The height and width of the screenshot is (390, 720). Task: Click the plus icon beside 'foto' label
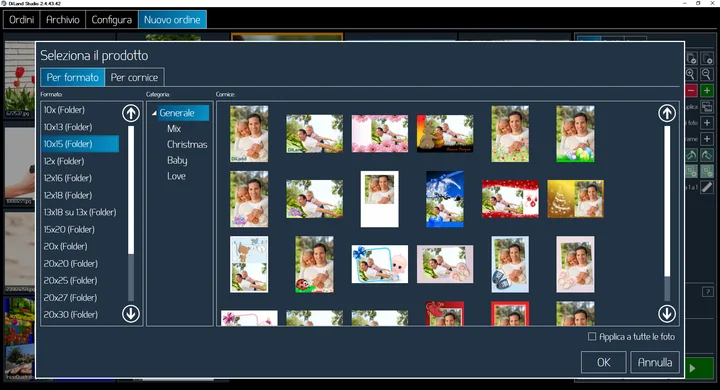click(x=707, y=123)
